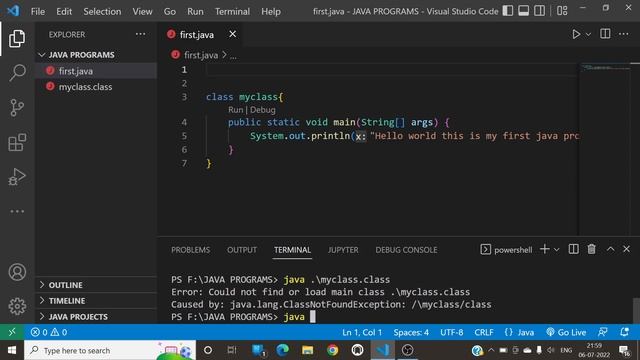The image size is (640, 360).
Task: Change encoding via UTF-8 indicator
Action: 451,332
